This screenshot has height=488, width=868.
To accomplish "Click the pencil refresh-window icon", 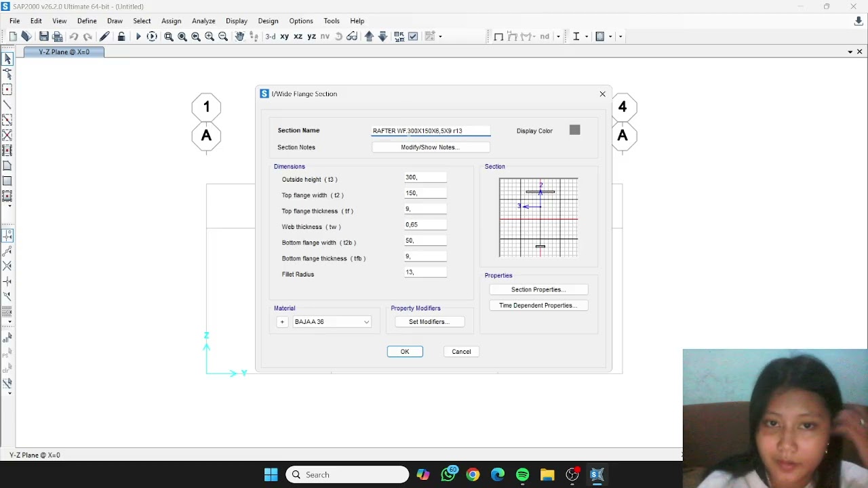I will 104,37.
